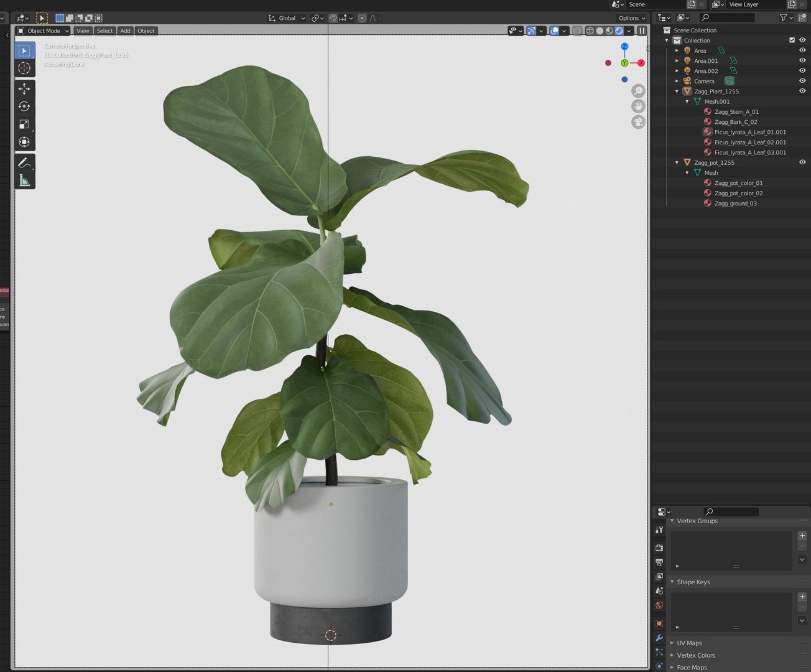This screenshot has width=811, height=672.
Task: Select the Measure tool
Action: point(24,180)
